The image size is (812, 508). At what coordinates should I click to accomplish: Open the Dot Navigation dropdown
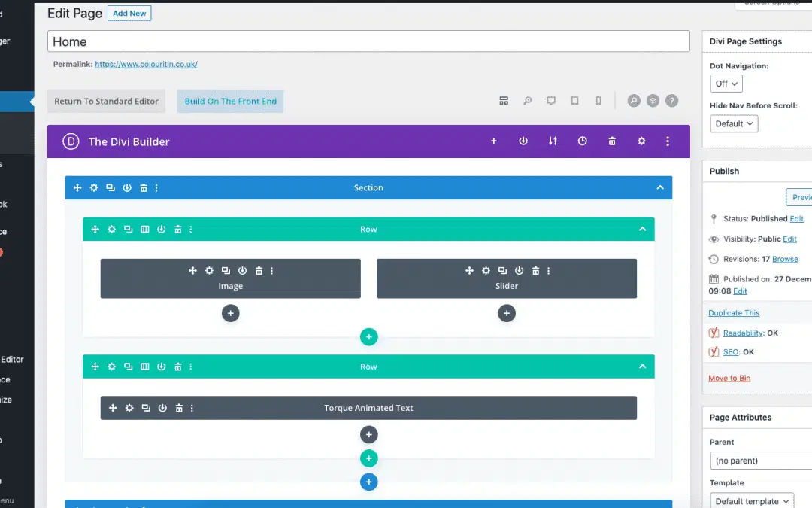click(x=725, y=84)
